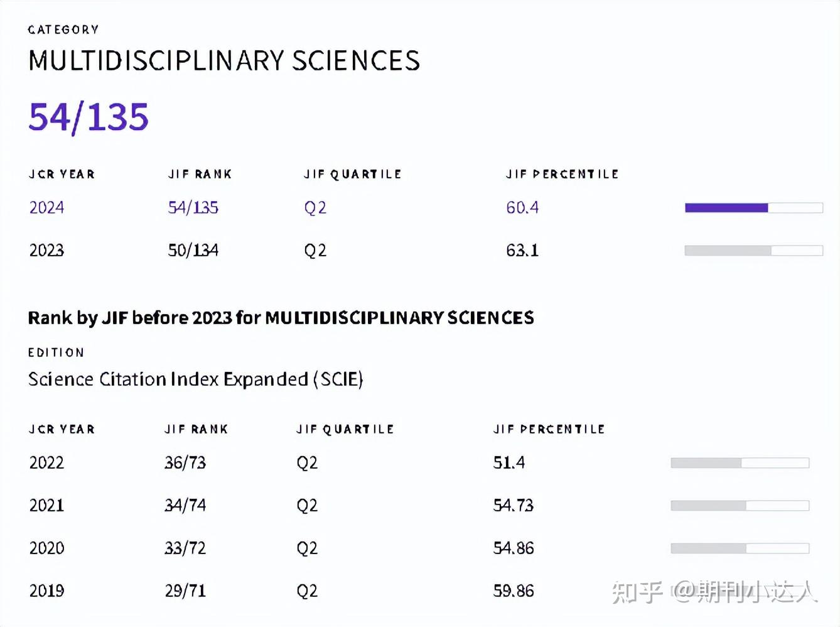Open the 54/135 JIF rank link
The width and height of the screenshot is (840, 627).
click(x=193, y=207)
